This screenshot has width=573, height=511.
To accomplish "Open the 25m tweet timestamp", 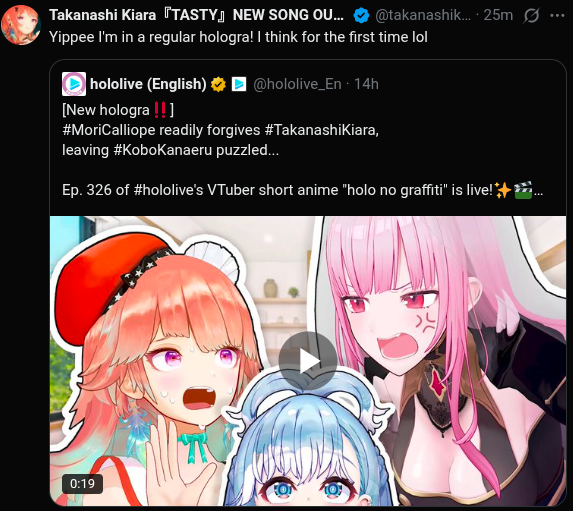I will tap(498, 15).
